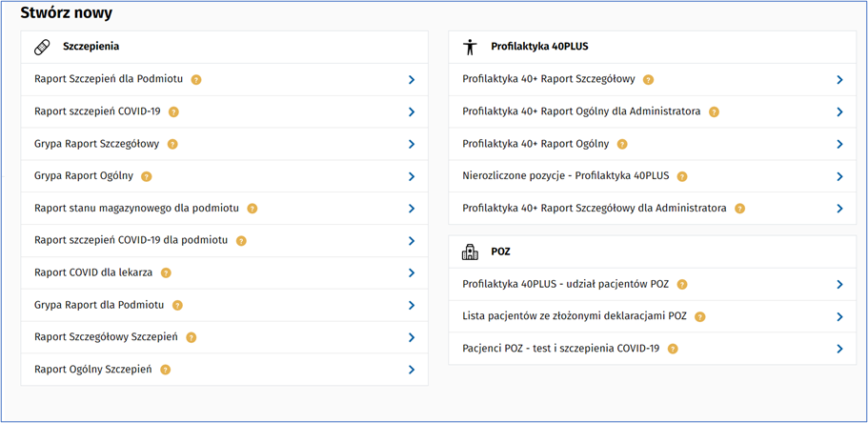Screen dimensions: 868x423
Task: Open Grypa Raport dla Podmiotu report
Action: tap(99, 305)
